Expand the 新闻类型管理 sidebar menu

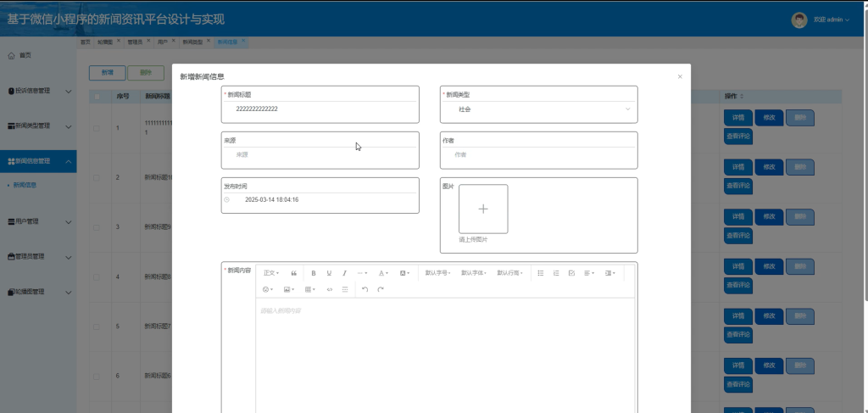coord(38,126)
